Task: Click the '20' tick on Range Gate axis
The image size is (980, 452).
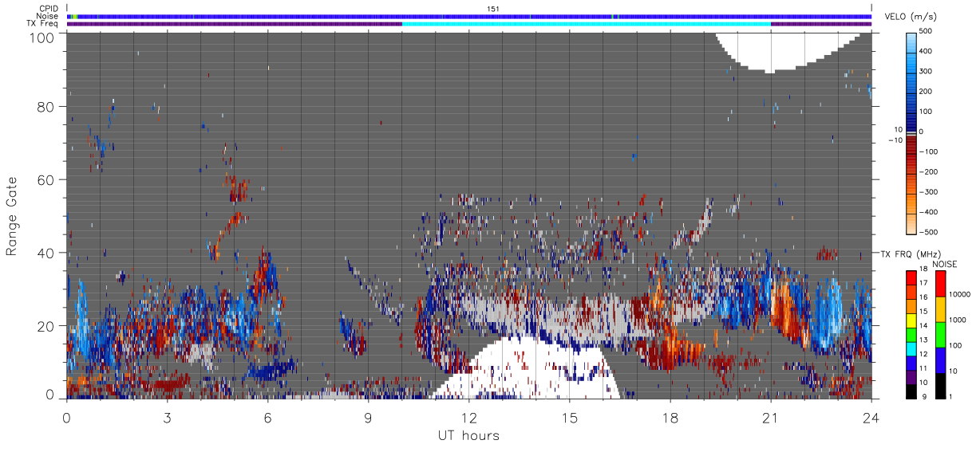Action: click(46, 326)
